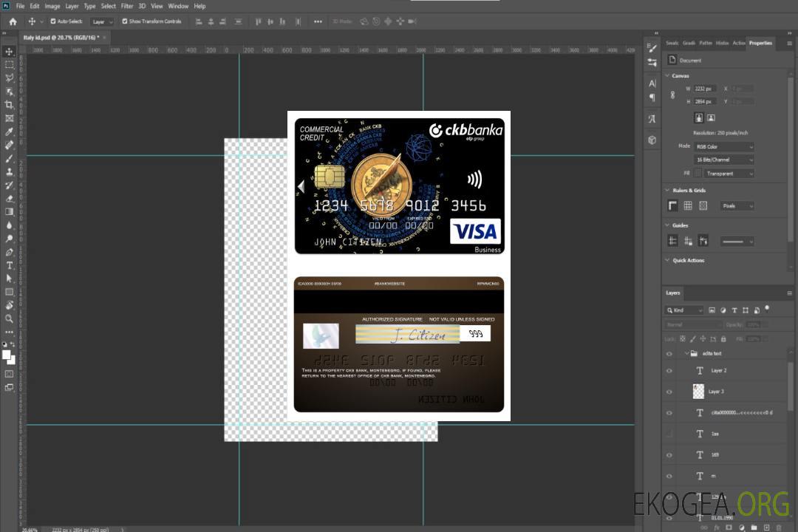Select the Gradient tool
Image resolution: width=798 pixels, height=532 pixels.
coord(9,212)
